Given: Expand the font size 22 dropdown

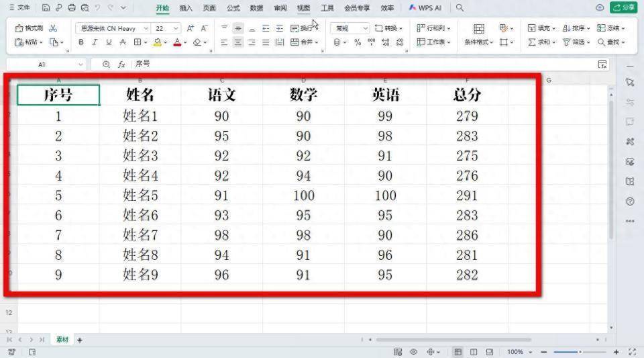Looking at the screenshot, I should [176, 29].
